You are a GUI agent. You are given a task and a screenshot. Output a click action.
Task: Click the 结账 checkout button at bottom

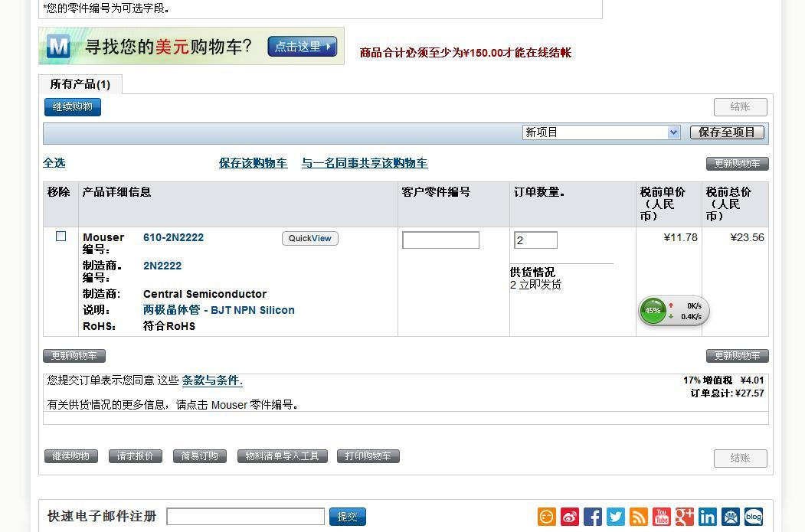(x=741, y=458)
